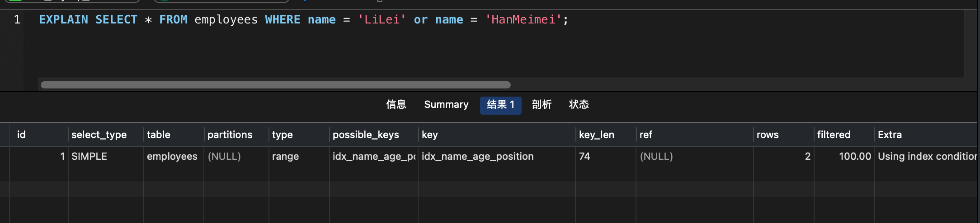This screenshot has width=980, height=223.
Task: Click the filtered column header
Action: tap(834, 135)
